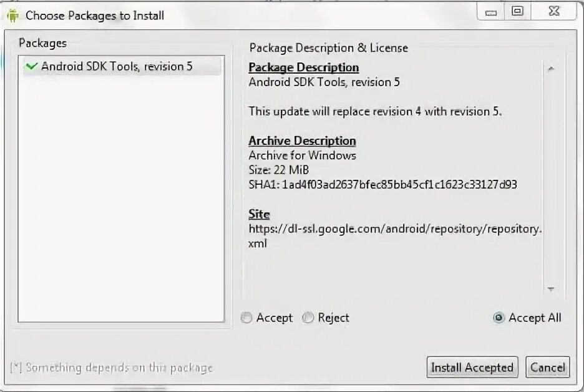This screenshot has width=584, height=392.
Task: Cancel the package installation dialog
Action: click(547, 368)
